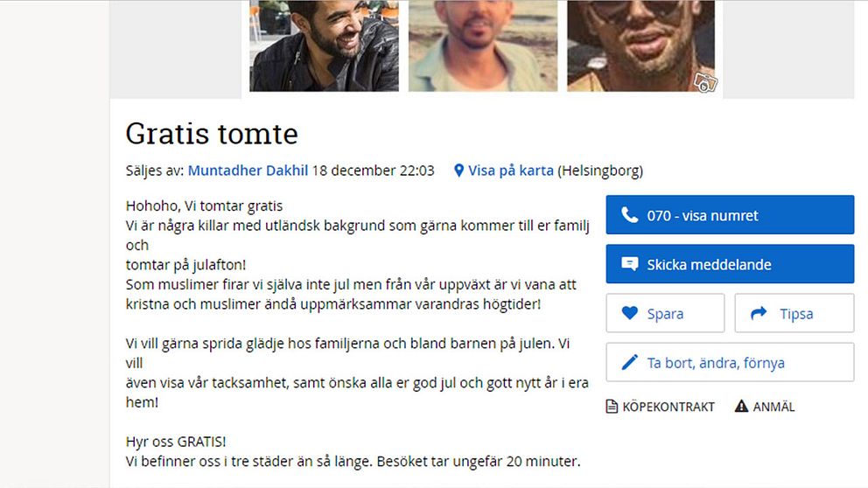
Task: Click the phone icon beside 070
Action: 629,214
